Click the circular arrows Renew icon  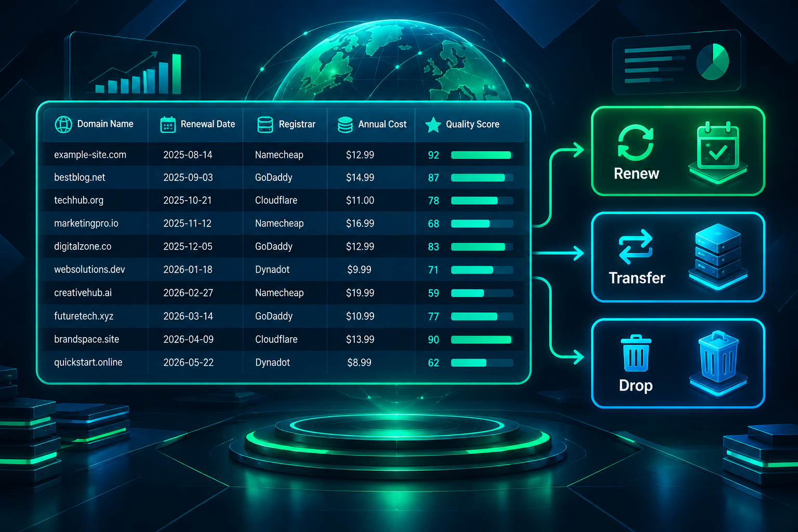635,142
